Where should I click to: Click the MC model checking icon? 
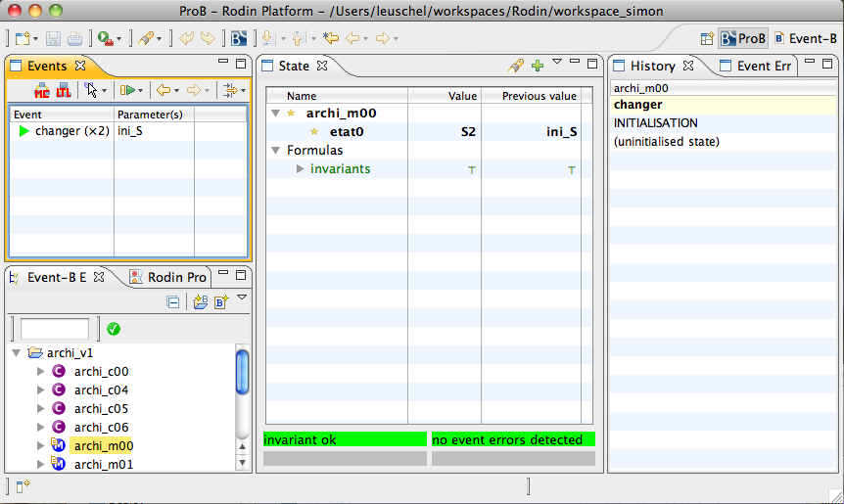pyautogui.click(x=41, y=91)
